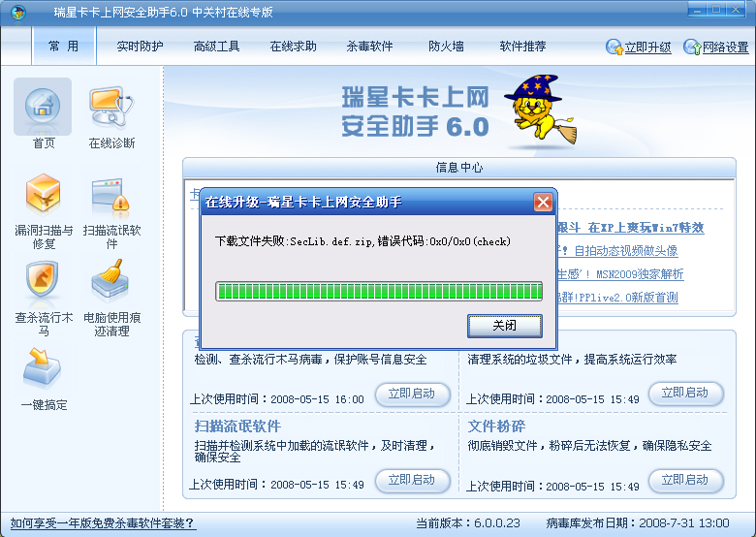Switch to the 防火墙 tab

point(446,47)
